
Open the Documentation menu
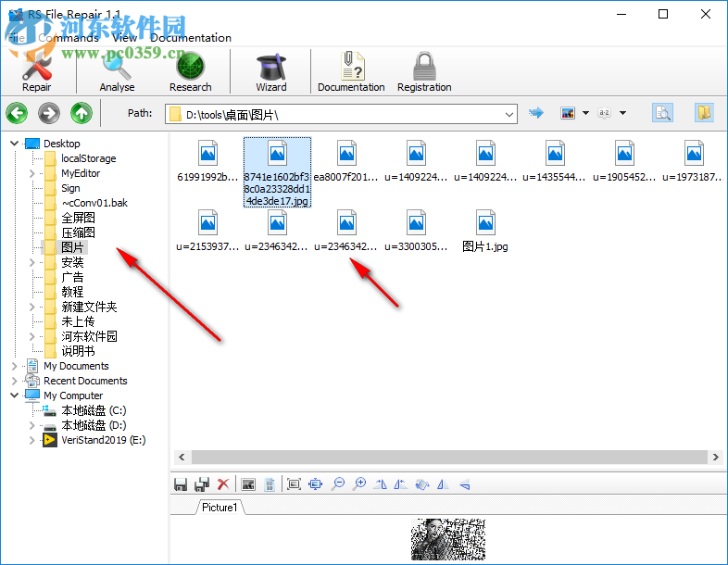(x=191, y=38)
